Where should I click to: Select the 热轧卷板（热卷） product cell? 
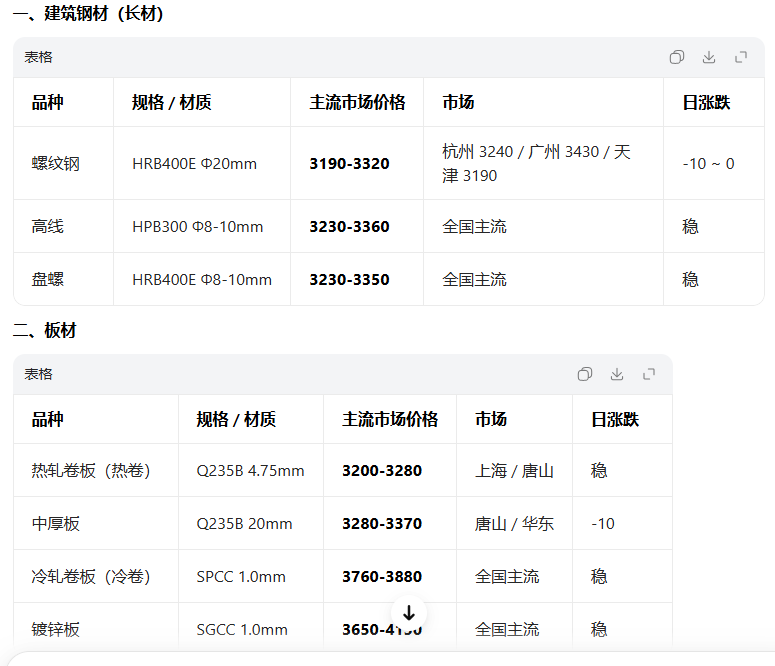pyautogui.click(x=91, y=470)
